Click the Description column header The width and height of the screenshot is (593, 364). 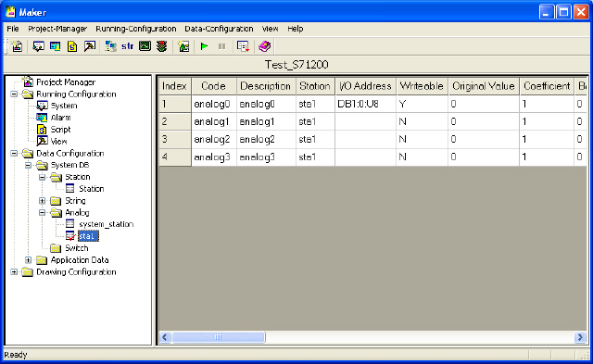click(x=266, y=86)
